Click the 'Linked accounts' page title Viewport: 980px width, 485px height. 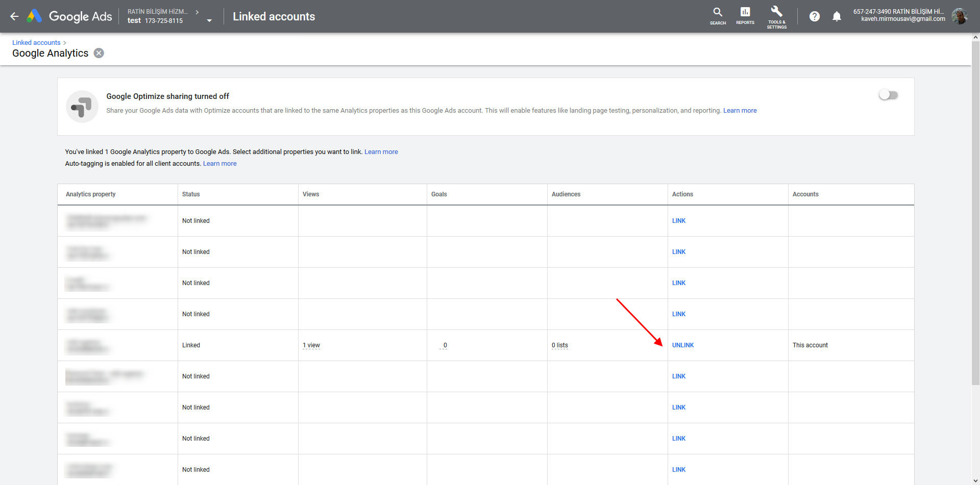click(x=274, y=16)
